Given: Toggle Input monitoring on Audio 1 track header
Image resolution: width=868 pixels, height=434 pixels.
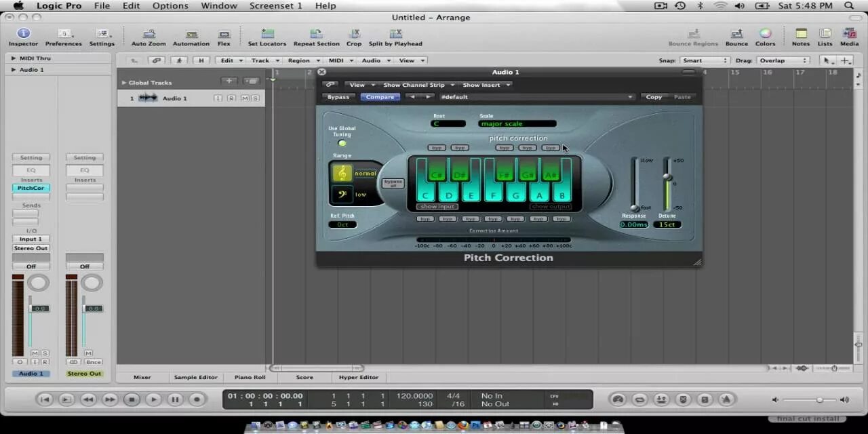Looking at the screenshot, I should [218, 98].
